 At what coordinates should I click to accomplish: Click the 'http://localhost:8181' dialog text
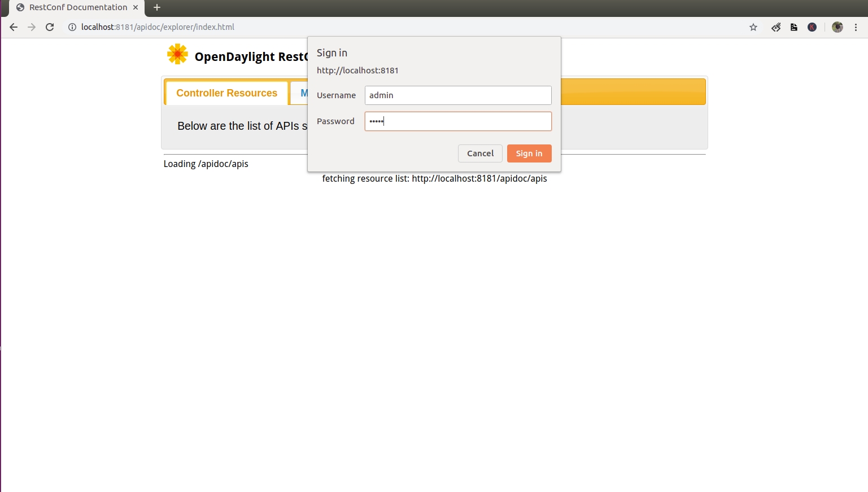(357, 71)
